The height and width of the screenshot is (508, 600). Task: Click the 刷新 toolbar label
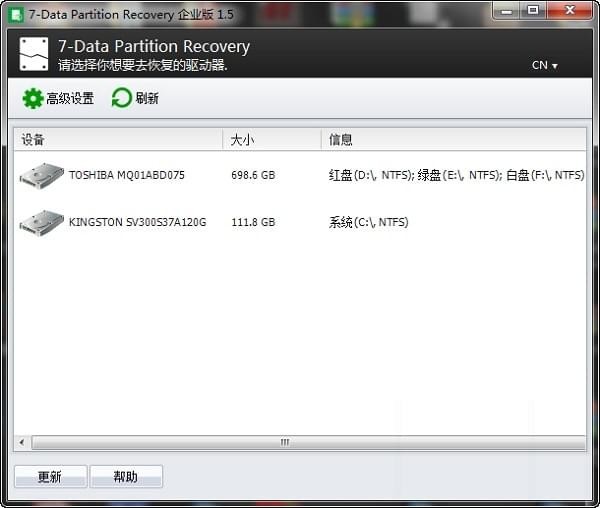coord(147,98)
